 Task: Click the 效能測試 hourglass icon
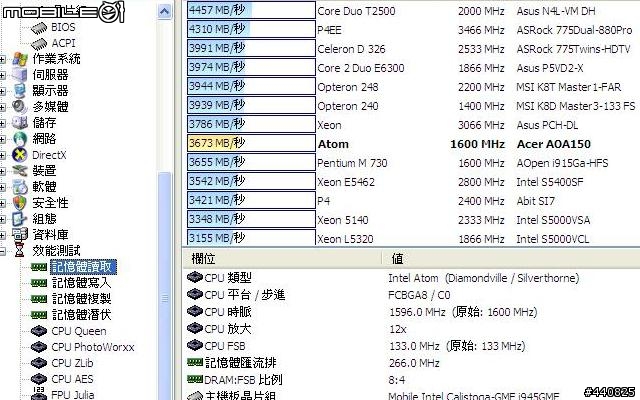[20, 251]
